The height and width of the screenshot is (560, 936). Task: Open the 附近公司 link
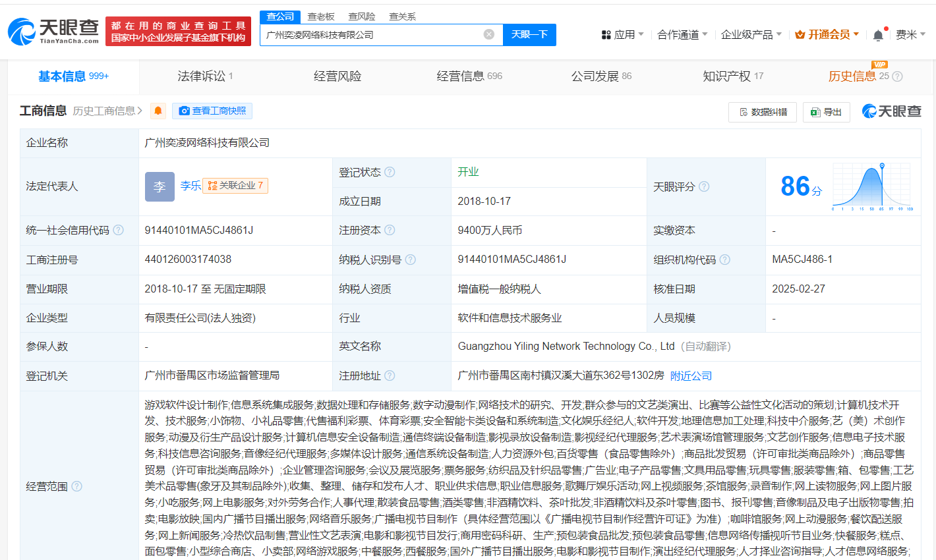[x=691, y=376]
